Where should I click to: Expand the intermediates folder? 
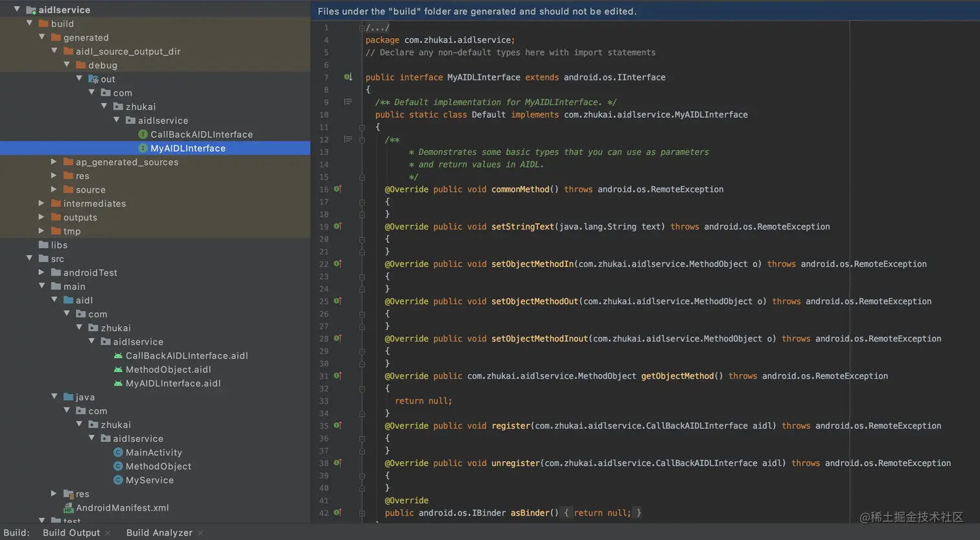(42, 203)
